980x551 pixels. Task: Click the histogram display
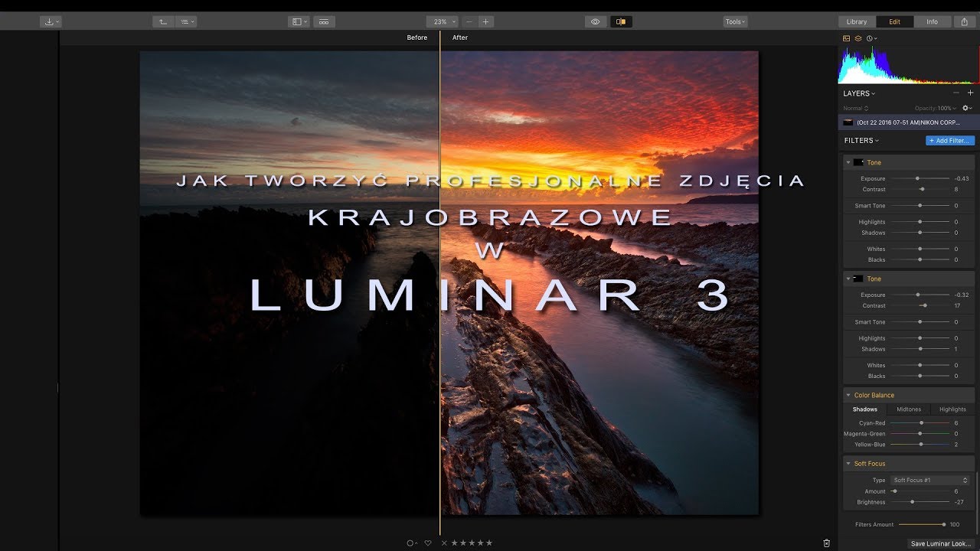909,64
